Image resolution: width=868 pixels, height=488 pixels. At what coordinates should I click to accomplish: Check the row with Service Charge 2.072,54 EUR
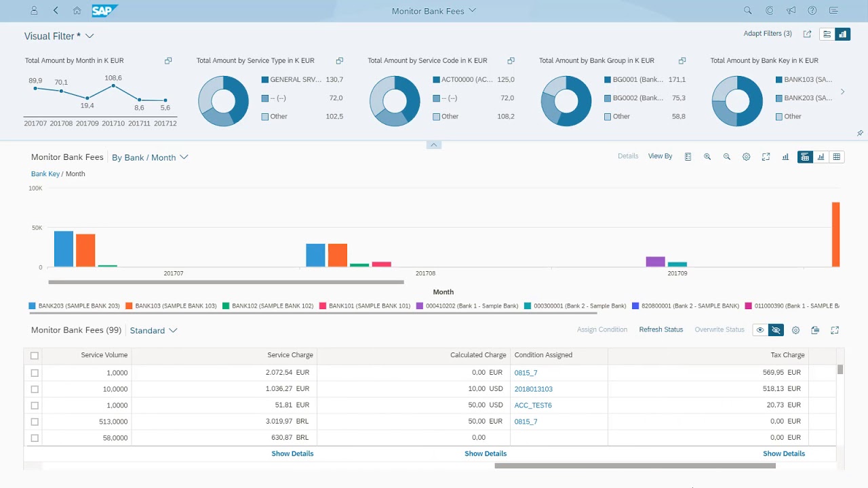35,373
